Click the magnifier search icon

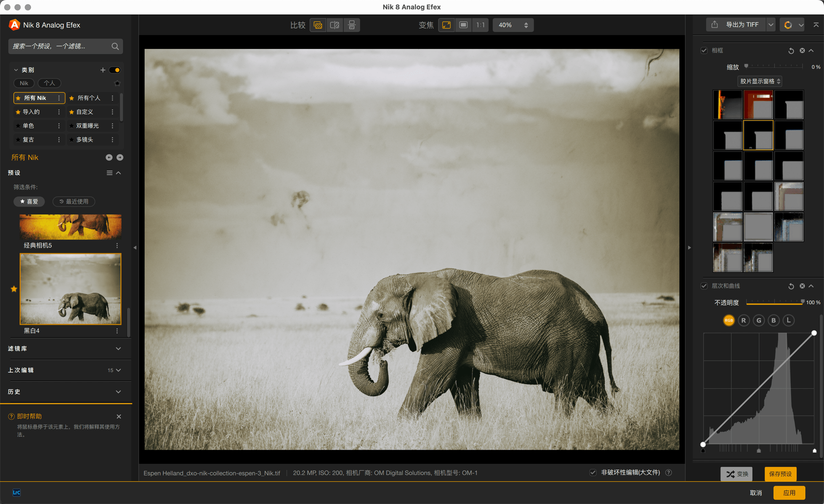[x=115, y=46]
